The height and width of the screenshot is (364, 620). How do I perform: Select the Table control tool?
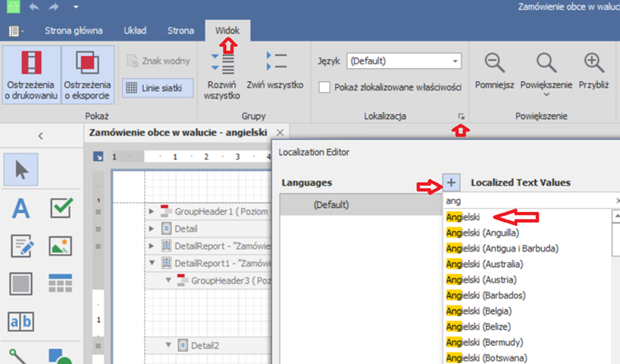point(62,283)
